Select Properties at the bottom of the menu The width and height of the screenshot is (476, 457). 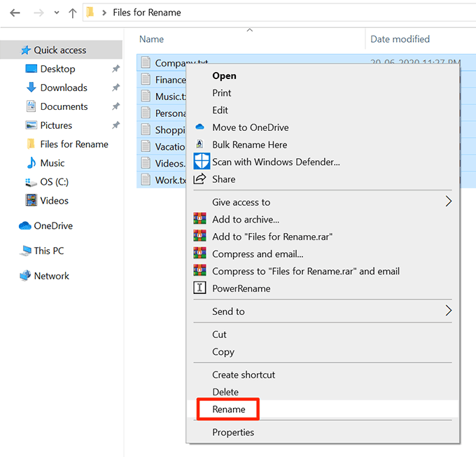point(233,433)
